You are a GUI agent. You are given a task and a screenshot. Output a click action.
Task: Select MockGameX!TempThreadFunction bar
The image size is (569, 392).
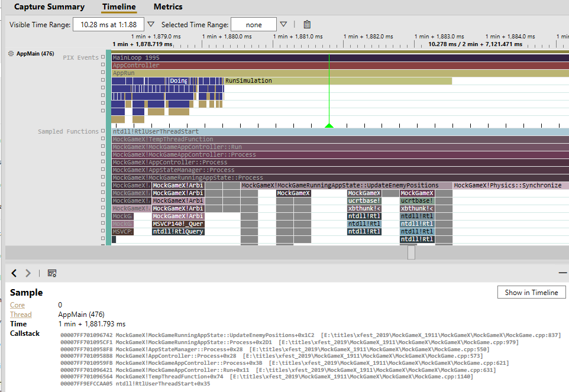pos(340,140)
